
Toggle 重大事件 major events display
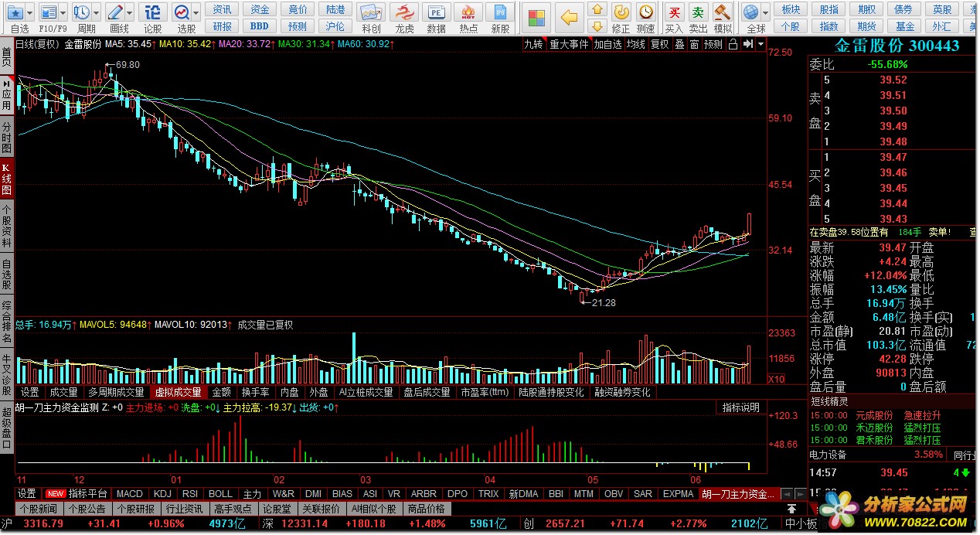coord(569,45)
